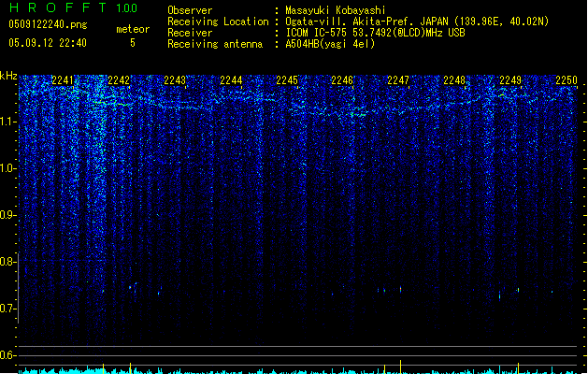Click the 2250 time marker
588x374 pixels.
click(566, 80)
